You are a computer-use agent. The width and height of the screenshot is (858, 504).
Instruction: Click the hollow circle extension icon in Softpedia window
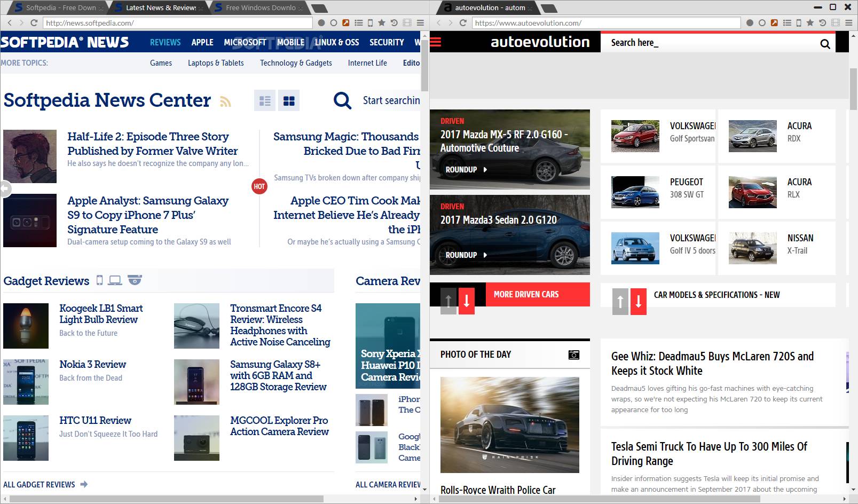[x=334, y=23]
